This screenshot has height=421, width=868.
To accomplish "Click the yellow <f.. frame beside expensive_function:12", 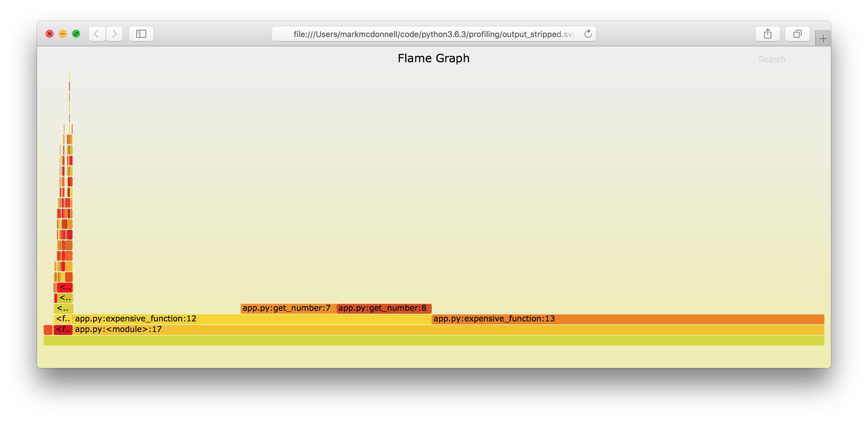I will click(64, 319).
